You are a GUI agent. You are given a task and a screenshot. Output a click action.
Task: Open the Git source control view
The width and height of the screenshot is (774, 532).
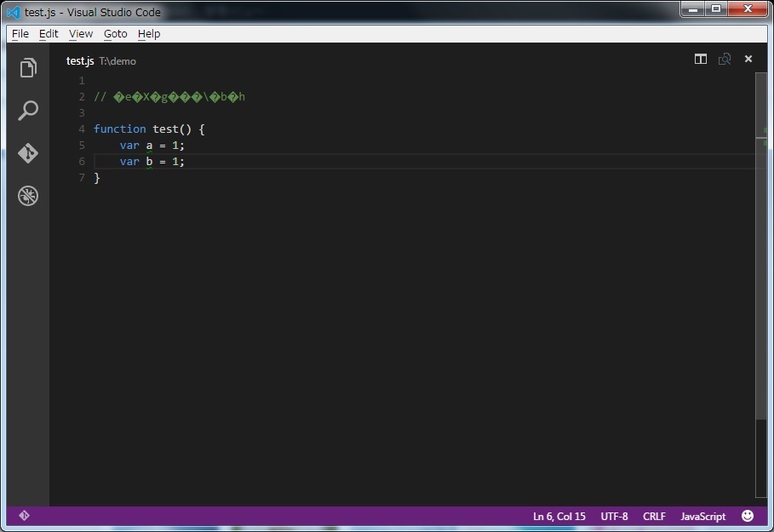(x=28, y=153)
